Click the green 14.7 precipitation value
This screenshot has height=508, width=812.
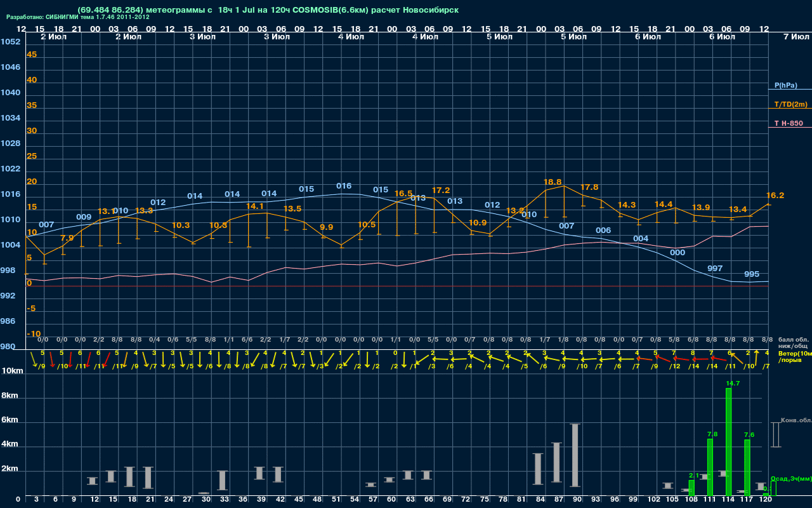coord(733,384)
